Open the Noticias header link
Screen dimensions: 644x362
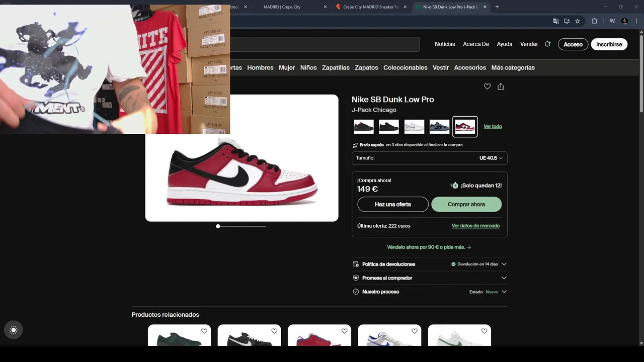[445, 44]
